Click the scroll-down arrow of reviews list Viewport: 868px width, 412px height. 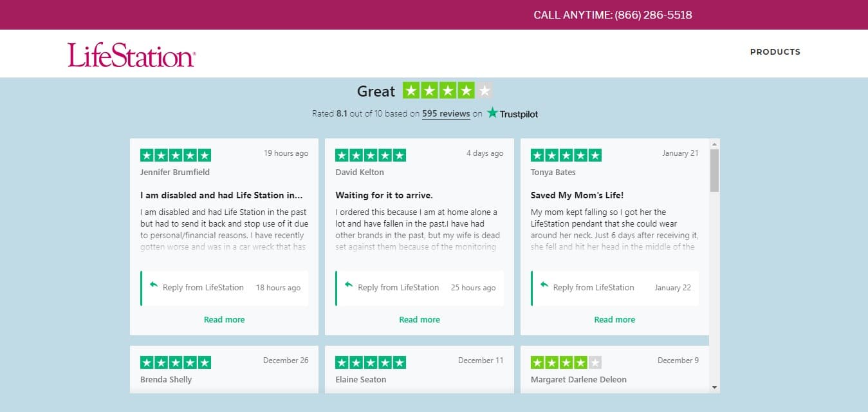714,388
